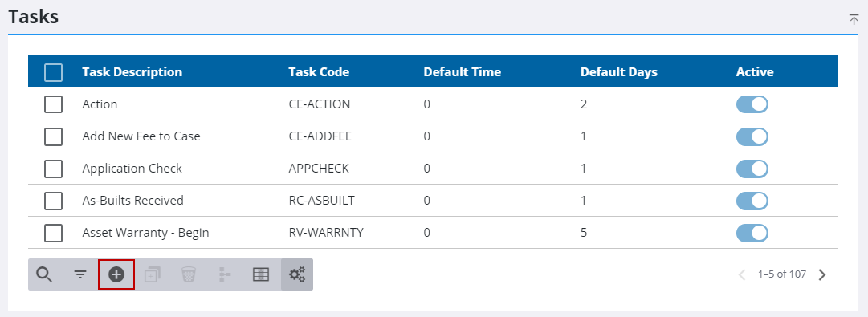
Task: Open the gears settings icon in toolbar
Action: [x=297, y=274]
